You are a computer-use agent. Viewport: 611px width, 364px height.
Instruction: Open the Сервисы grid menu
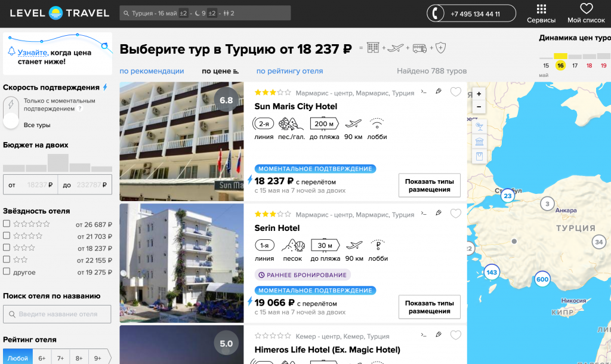pyautogui.click(x=541, y=13)
